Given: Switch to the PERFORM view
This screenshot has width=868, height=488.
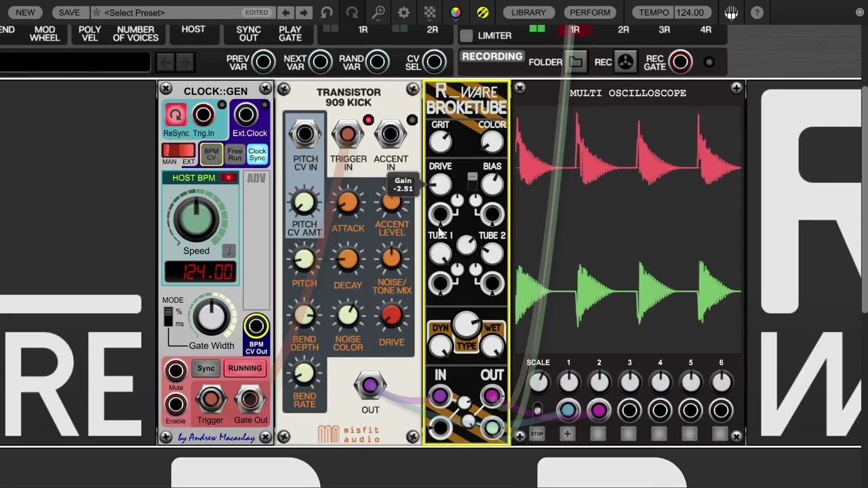Looking at the screenshot, I should click(589, 12).
